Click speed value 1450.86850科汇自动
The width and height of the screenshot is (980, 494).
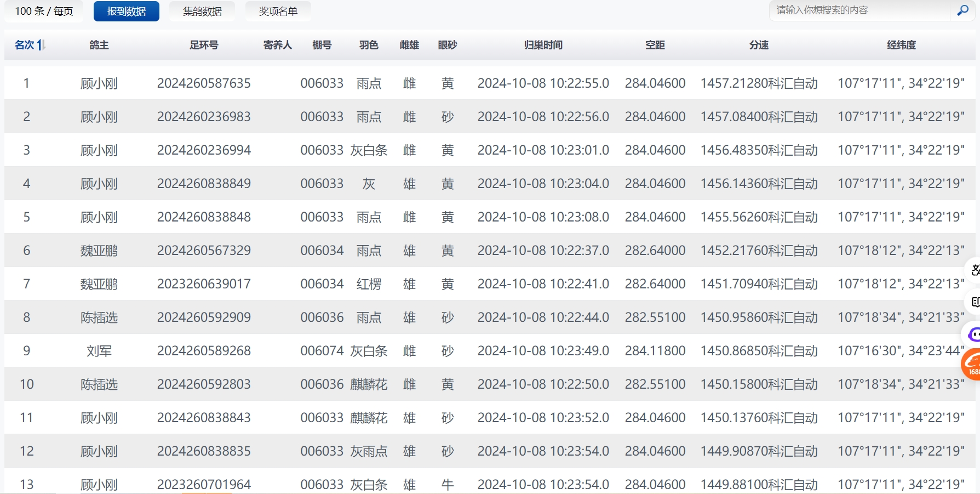tap(759, 351)
